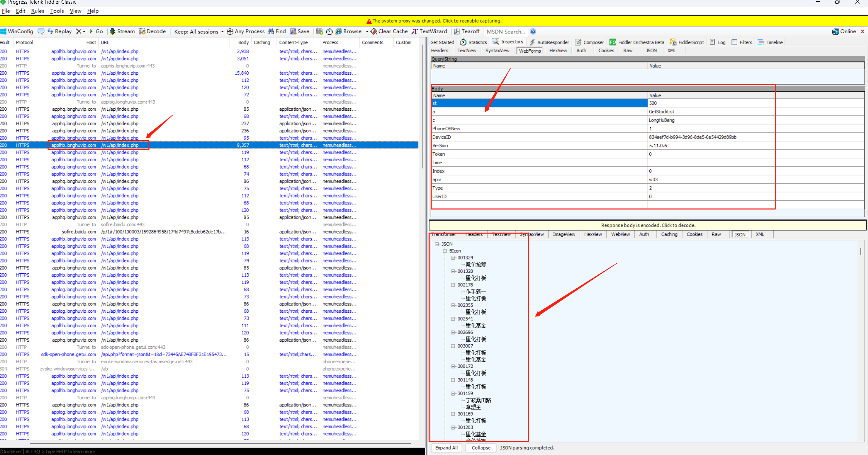Click the Expand All button

[446, 448]
